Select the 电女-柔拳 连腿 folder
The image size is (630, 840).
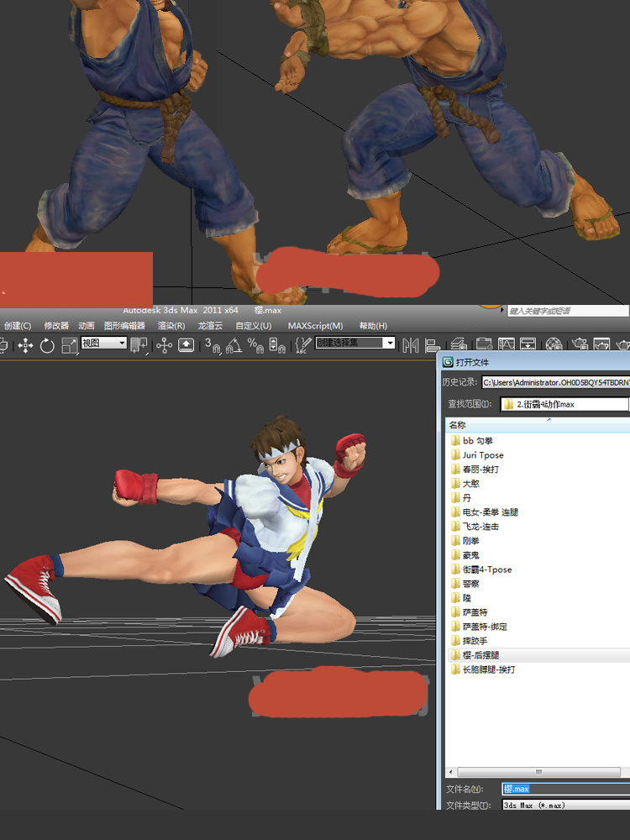(x=485, y=512)
